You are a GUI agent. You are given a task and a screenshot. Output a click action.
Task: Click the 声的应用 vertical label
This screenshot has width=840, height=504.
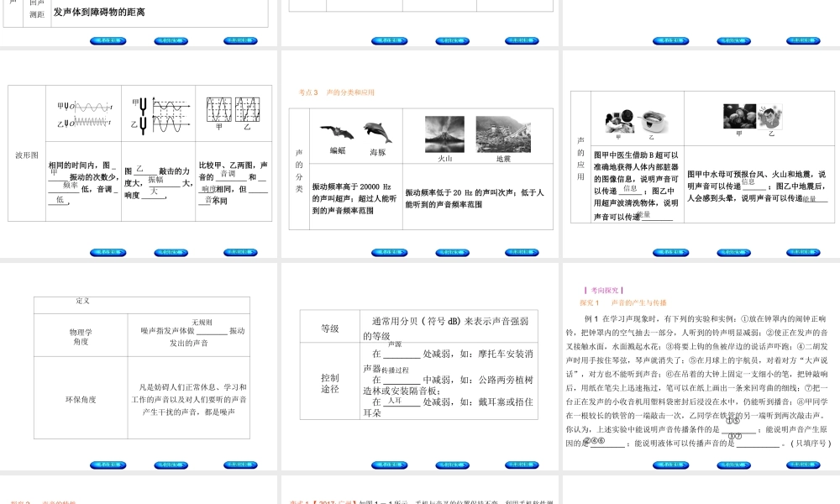pyautogui.click(x=580, y=158)
